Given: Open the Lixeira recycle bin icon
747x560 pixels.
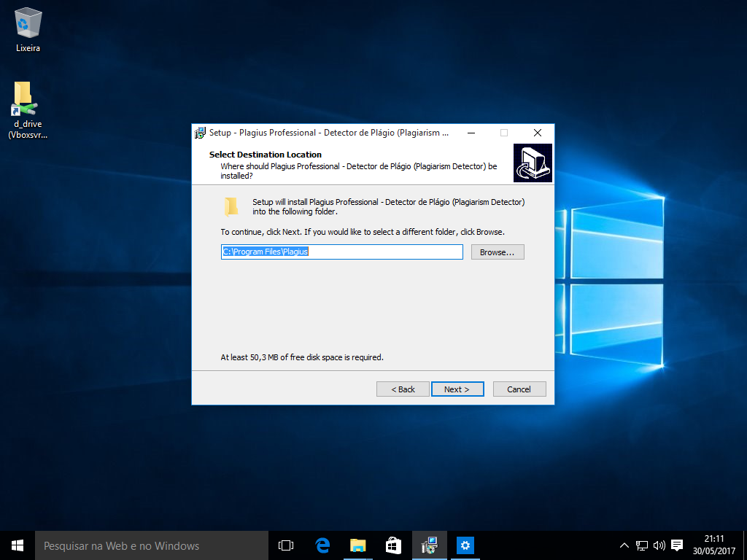Looking at the screenshot, I should pos(27,24).
